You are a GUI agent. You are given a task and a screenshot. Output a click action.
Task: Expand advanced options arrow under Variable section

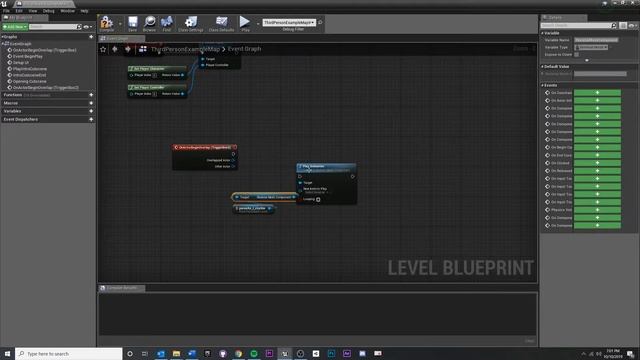[x=587, y=60]
